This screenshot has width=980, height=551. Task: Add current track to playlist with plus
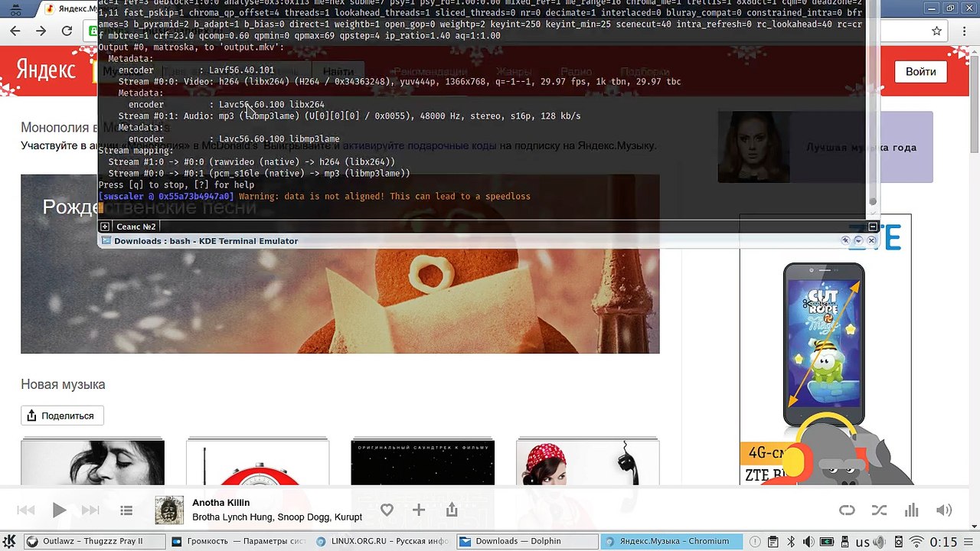click(418, 510)
